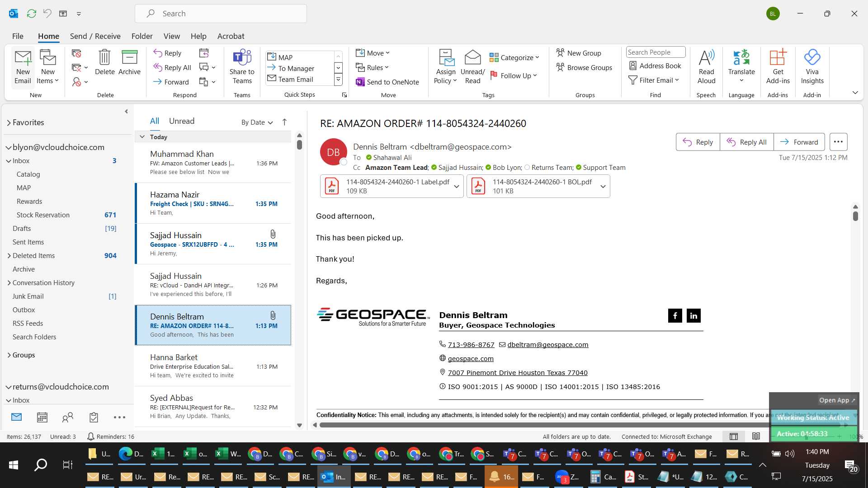Viewport: 868px width, 488px height.
Task: Open People view in the navigation bar
Action: [x=68, y=417]
